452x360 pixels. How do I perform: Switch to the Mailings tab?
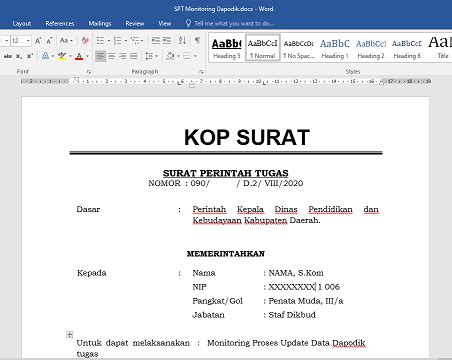pos(100,23)
